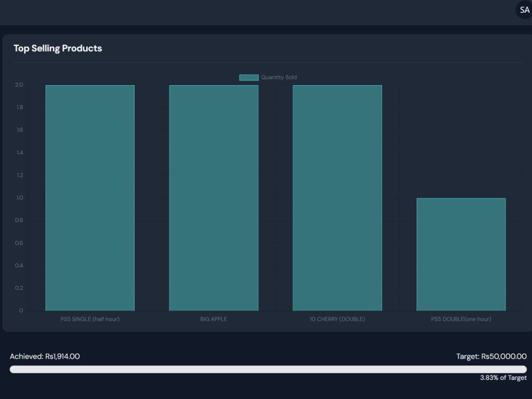The height and width of the screenshot is (399, 532).
Task: Click the Quantity Sold legend label
Action: (x=279, y=77)
